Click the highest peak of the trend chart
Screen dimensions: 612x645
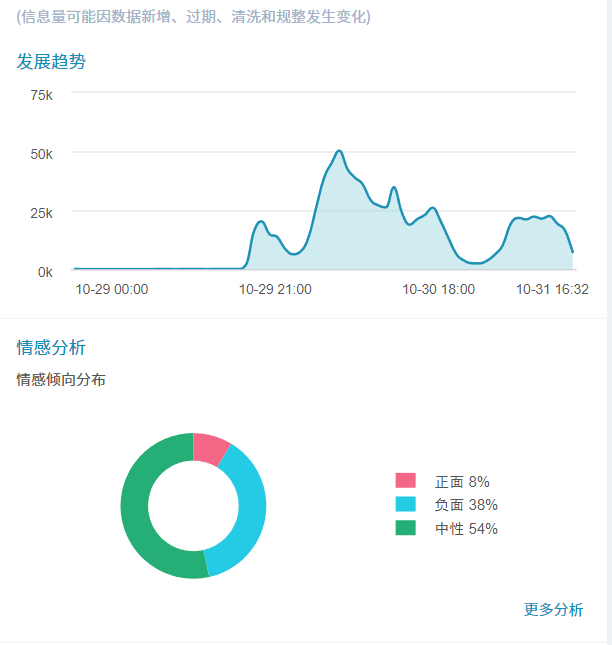[340, 151]
